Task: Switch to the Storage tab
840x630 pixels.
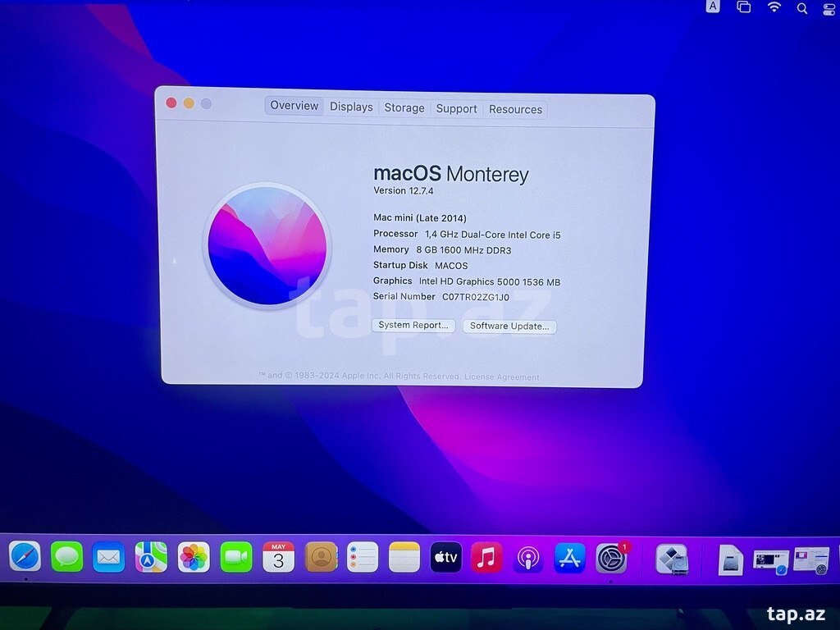Action: (x=404, y=107)
